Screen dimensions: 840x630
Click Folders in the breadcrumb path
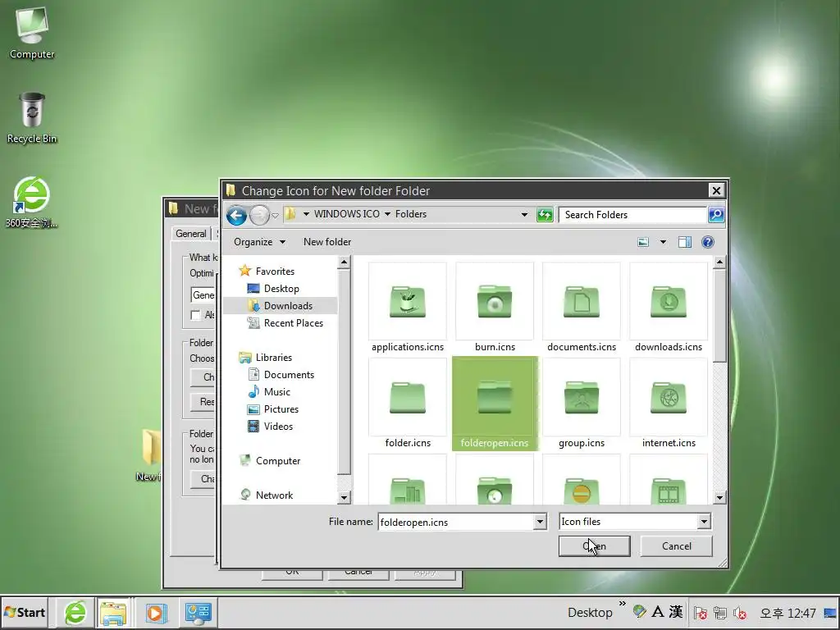tap(411, 214)
